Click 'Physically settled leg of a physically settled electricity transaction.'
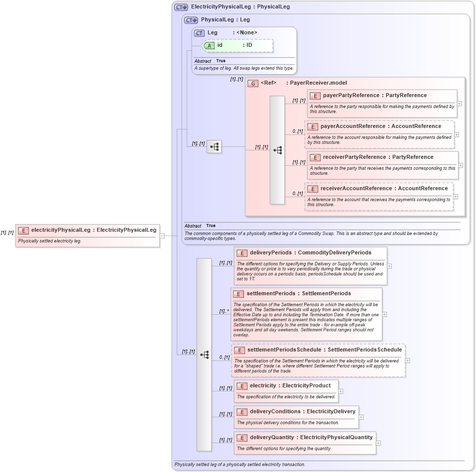 point(240,465)
